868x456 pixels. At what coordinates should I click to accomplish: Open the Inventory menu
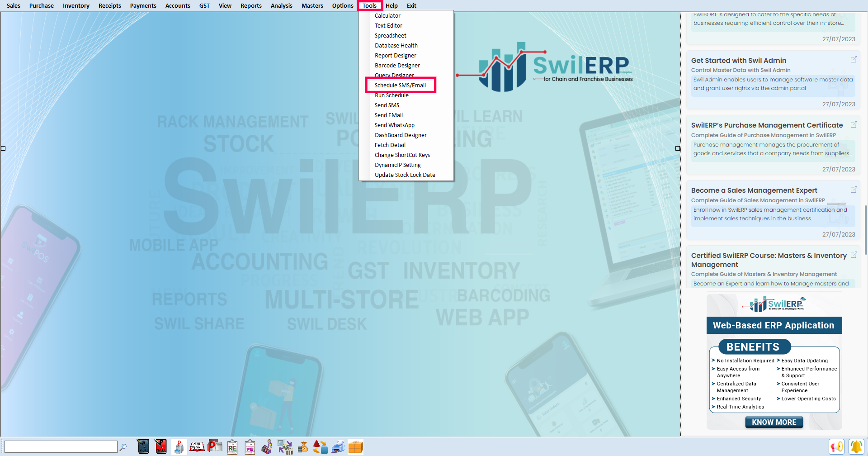pos(76,5)
